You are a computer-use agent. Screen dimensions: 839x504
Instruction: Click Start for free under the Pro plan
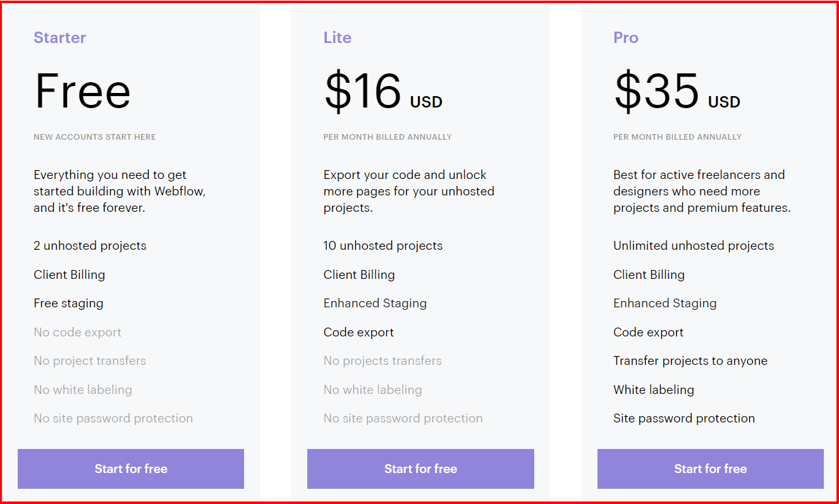point(710,469)
